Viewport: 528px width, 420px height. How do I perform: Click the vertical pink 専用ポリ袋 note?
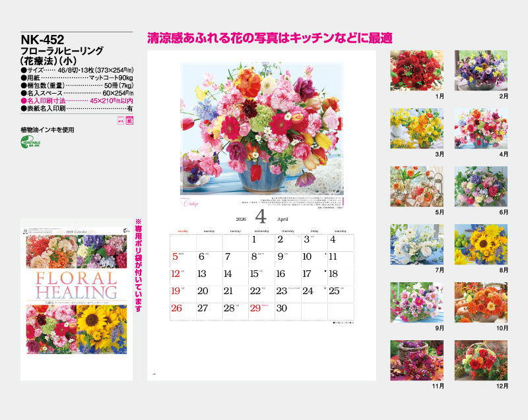pos(139,265)
